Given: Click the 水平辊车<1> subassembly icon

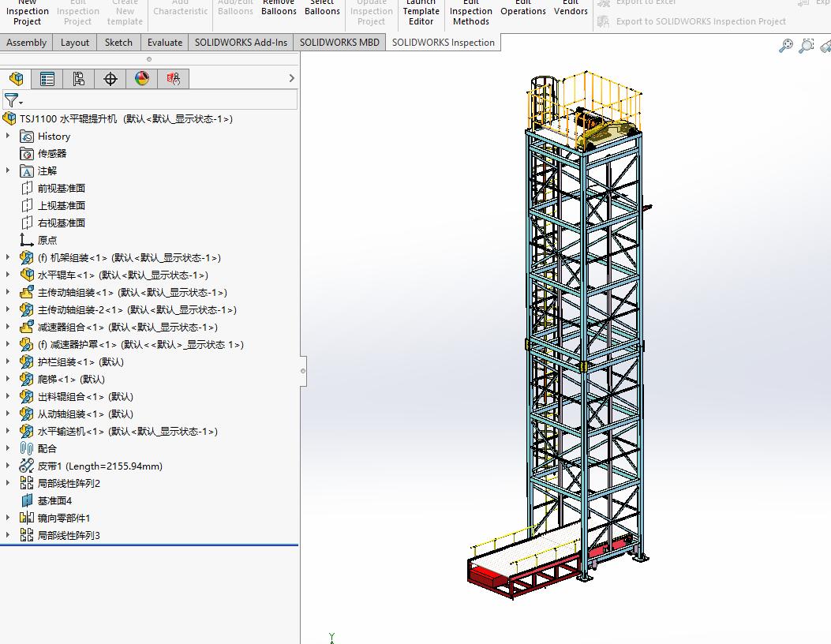Looking at the screenshot, I should pyautogui.click(x=27, y=275).
